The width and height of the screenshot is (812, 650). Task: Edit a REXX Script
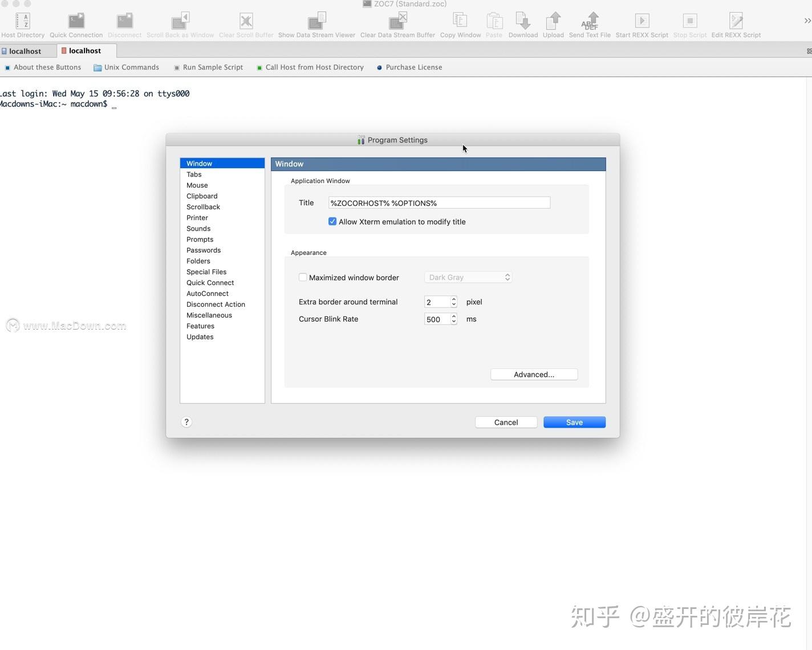click(x=735, y=20)
